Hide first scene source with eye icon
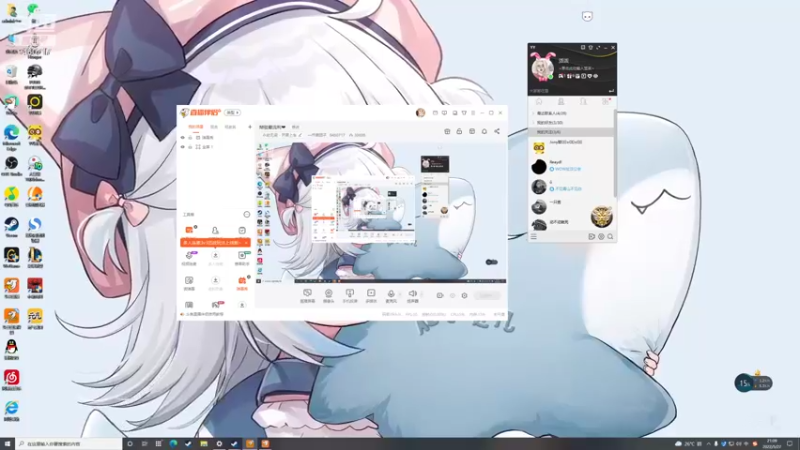The image size is (800, 450). tap(183, 138)
